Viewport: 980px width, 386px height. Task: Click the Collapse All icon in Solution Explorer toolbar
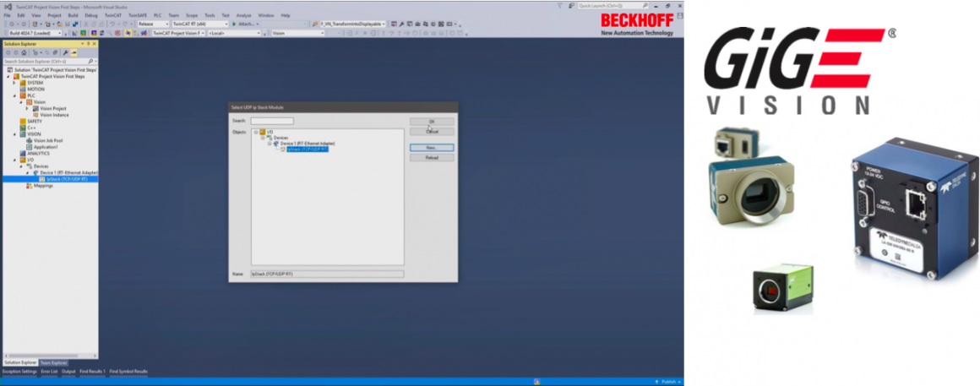pos(55,52)
